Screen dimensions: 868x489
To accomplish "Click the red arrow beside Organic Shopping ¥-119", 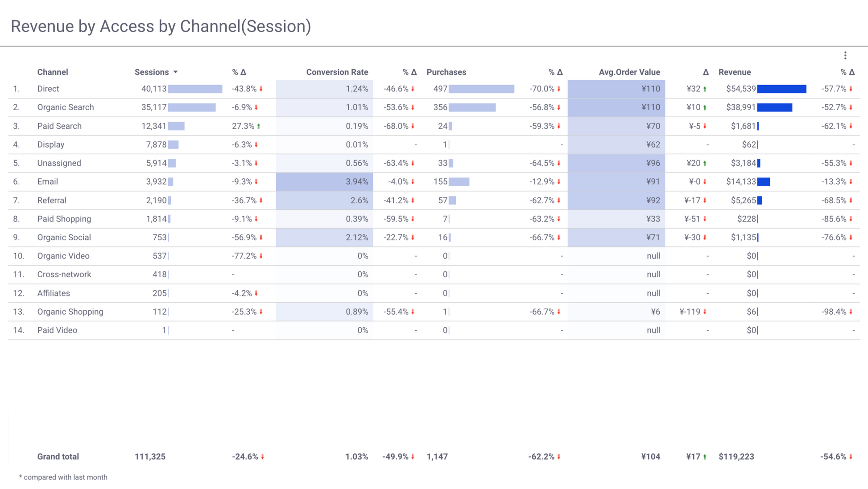I will tap(705, 312).
